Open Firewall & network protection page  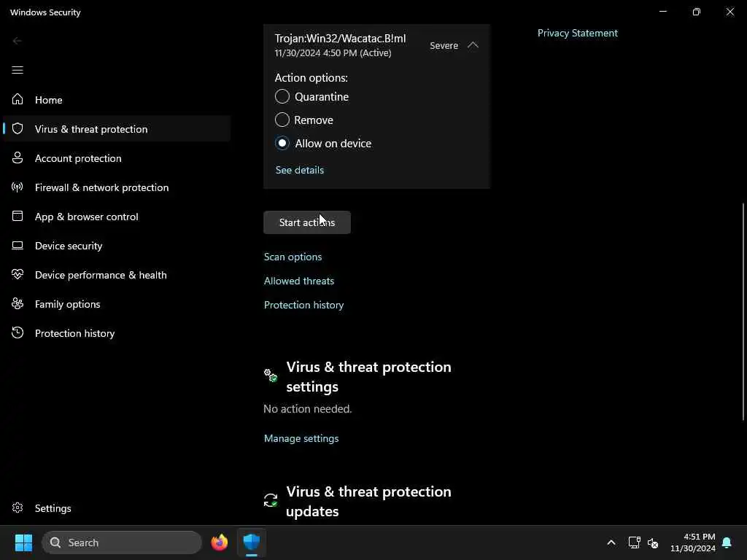pos(116,187)
